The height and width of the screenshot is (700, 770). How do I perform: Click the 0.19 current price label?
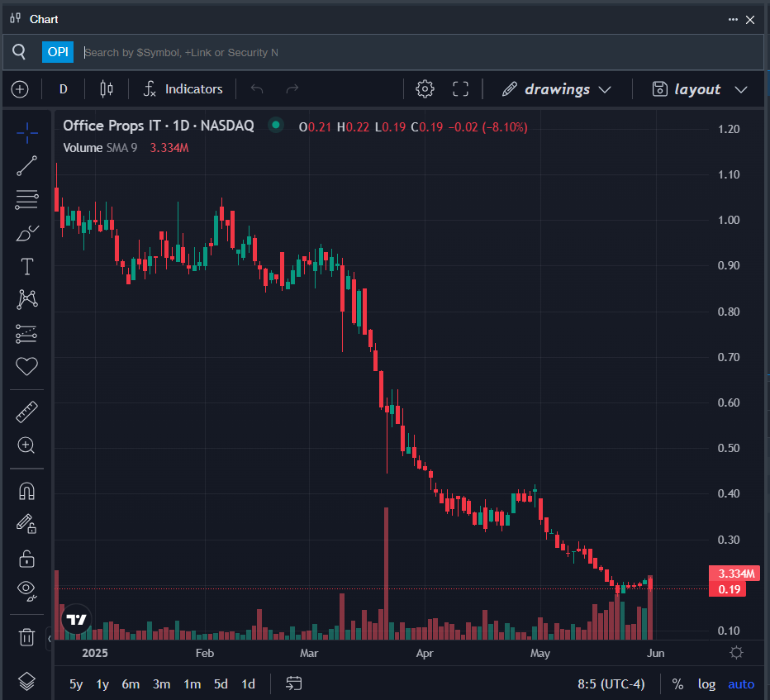(728, 589)
